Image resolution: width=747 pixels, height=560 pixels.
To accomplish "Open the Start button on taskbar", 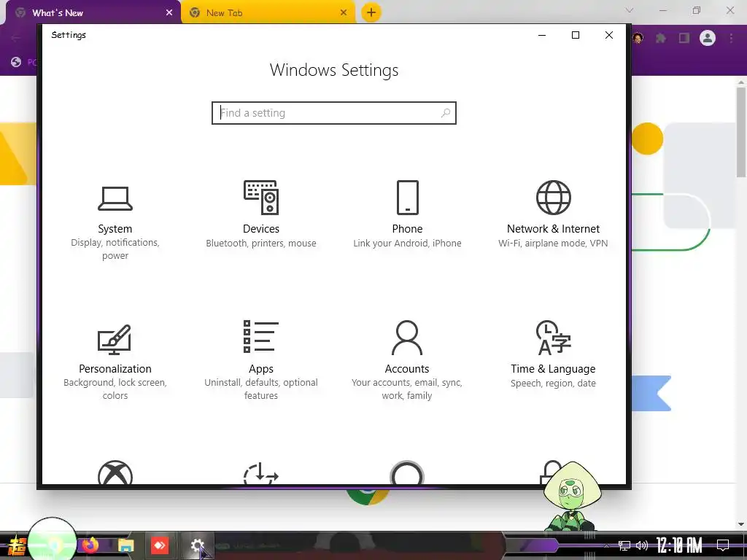I will [16, 545].
